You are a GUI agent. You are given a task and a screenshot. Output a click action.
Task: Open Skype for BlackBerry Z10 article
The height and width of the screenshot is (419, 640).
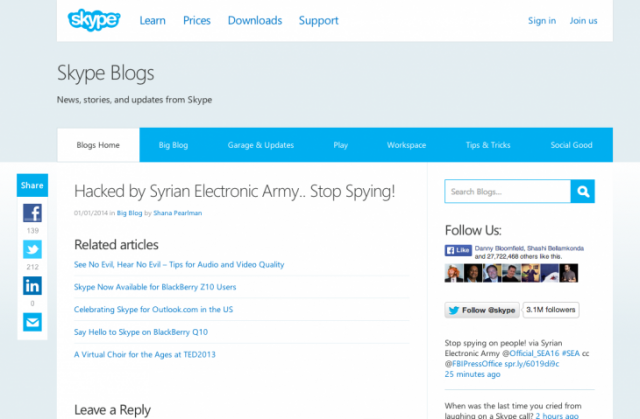pyautogui.click(x=156, y=287)
